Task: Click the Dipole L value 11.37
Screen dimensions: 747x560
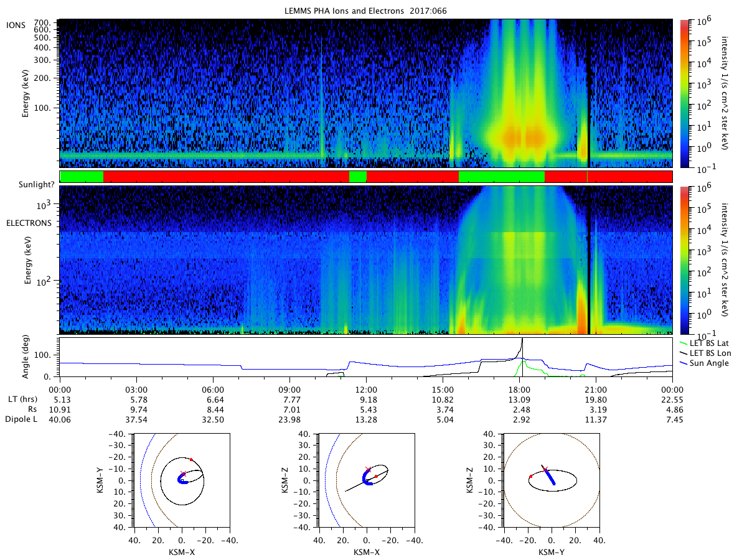Action: point(596,420)
